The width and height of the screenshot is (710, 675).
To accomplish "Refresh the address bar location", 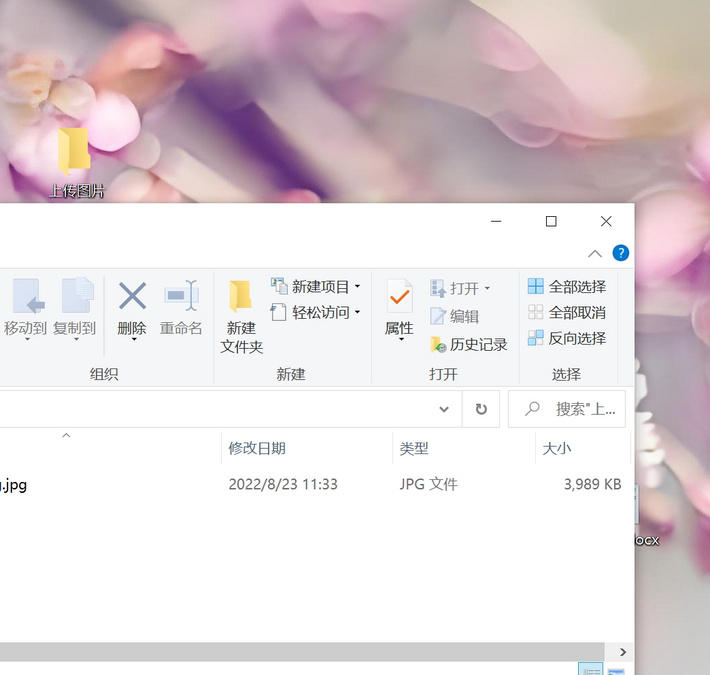I will click(x=481, y=409).
